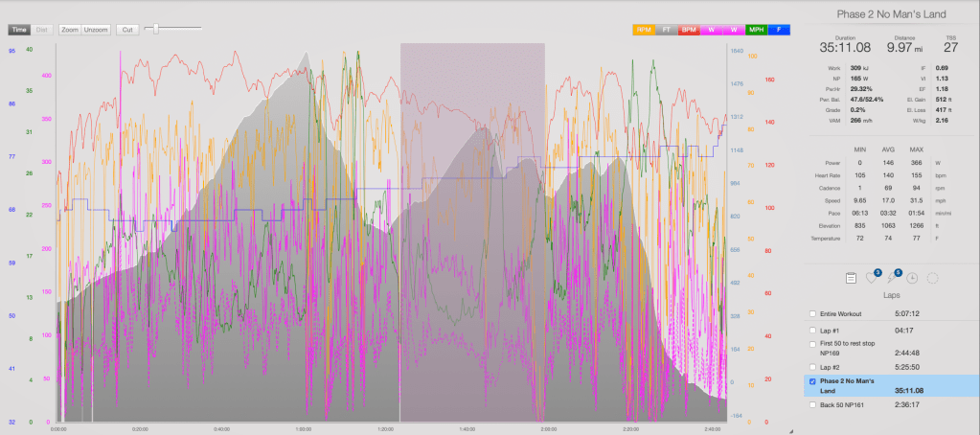
Task: Open the clock icon panel
Action: [912, 278]
